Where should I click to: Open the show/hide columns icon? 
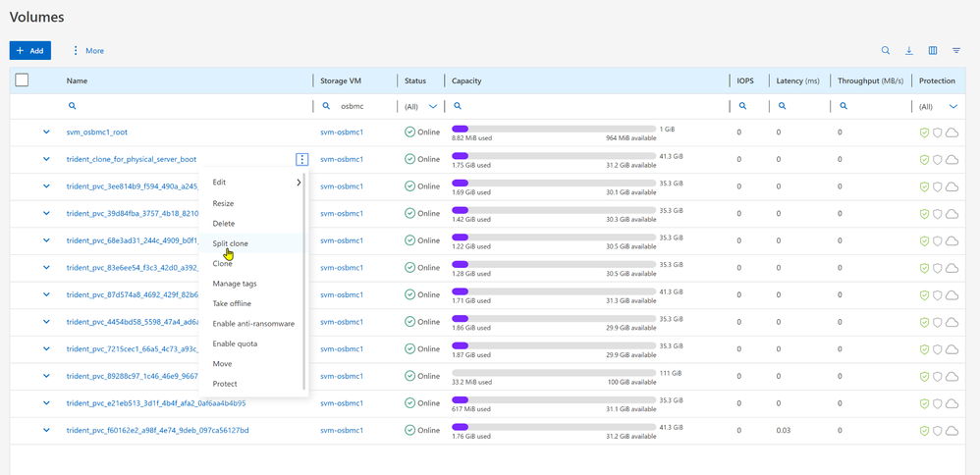point(932,50)
